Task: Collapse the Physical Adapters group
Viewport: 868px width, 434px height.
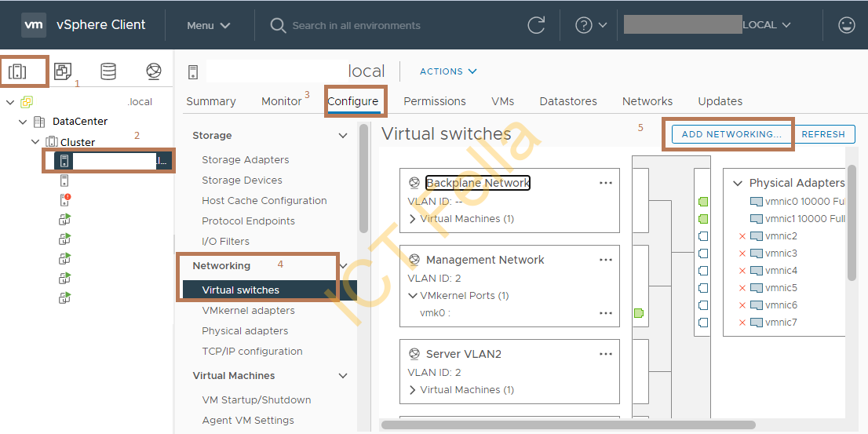Action: click(738, 183)
